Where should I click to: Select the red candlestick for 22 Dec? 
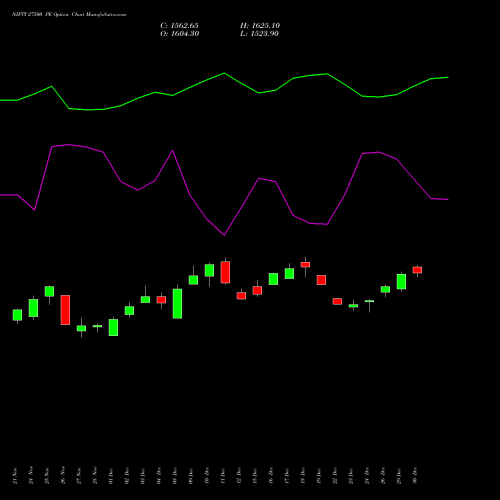pos(337,301)
